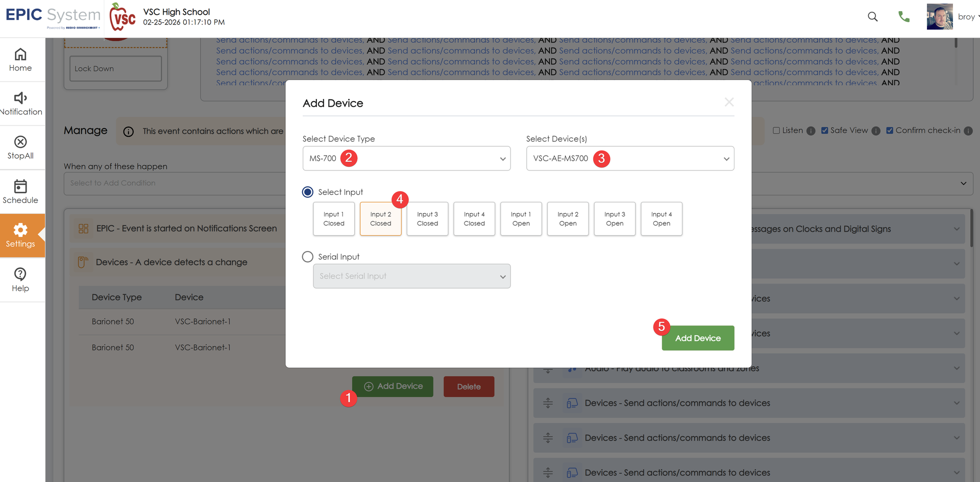Screen dimensions: 980x482
Task: Select the Serial Input radio button
Action: (308, 257)
